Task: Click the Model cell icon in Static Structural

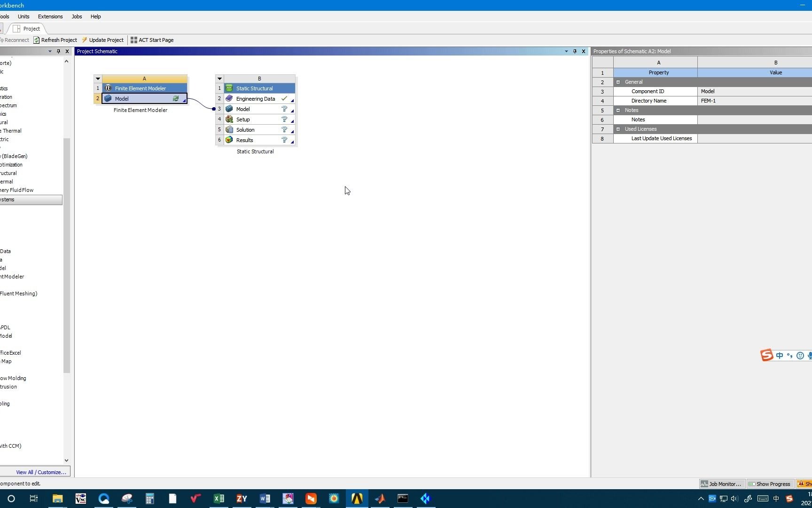Action: [x=229, y=109]
